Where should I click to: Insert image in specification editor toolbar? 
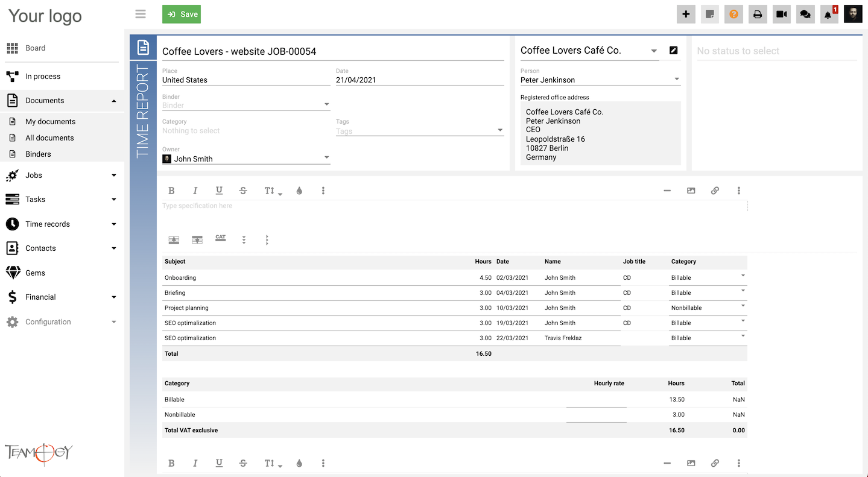tap(691, 191)
